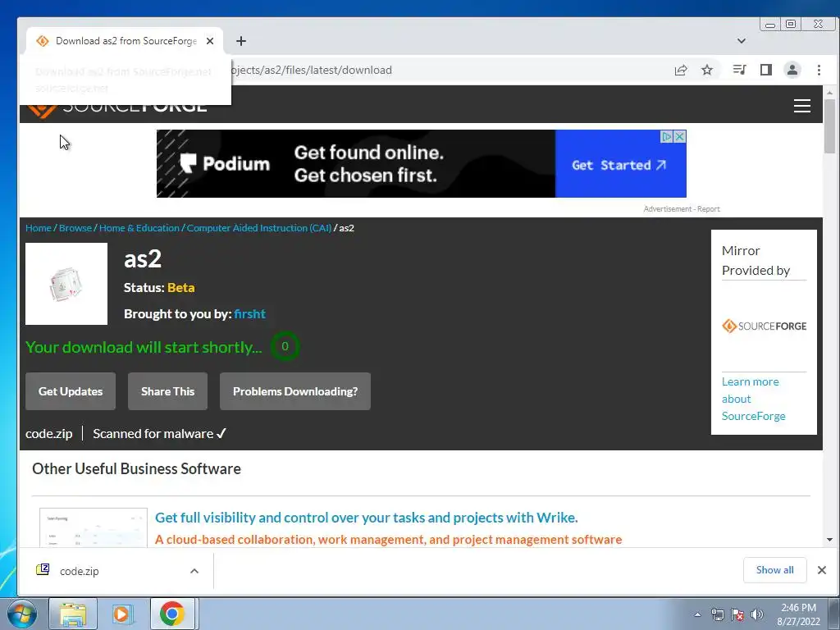Open the media control playlist icon
The width and height of the screenshot is (840, 630).
tap(739, 70)
